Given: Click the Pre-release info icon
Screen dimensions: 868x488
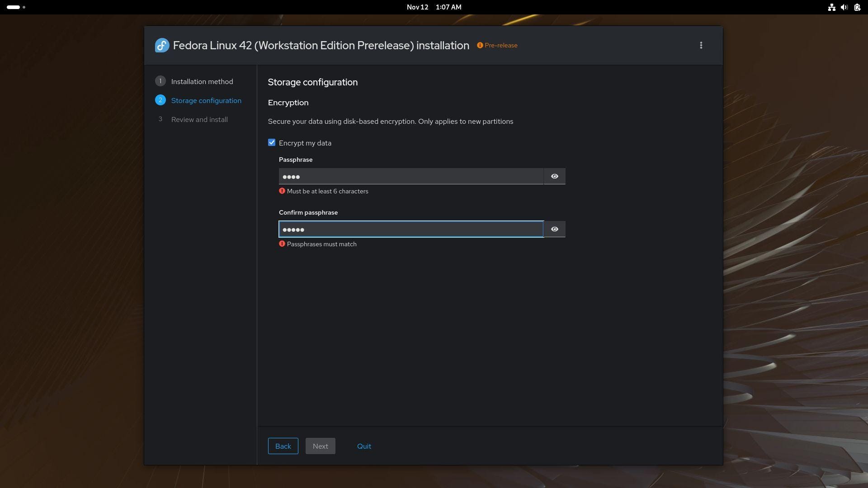Looking at the screenshot, I should point(480,45).
